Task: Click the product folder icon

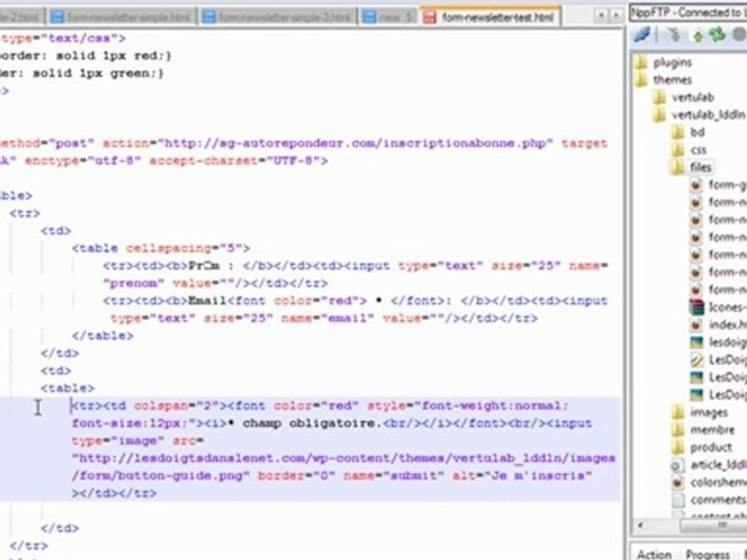Action: pyautogui.click(x=678, y=447)
